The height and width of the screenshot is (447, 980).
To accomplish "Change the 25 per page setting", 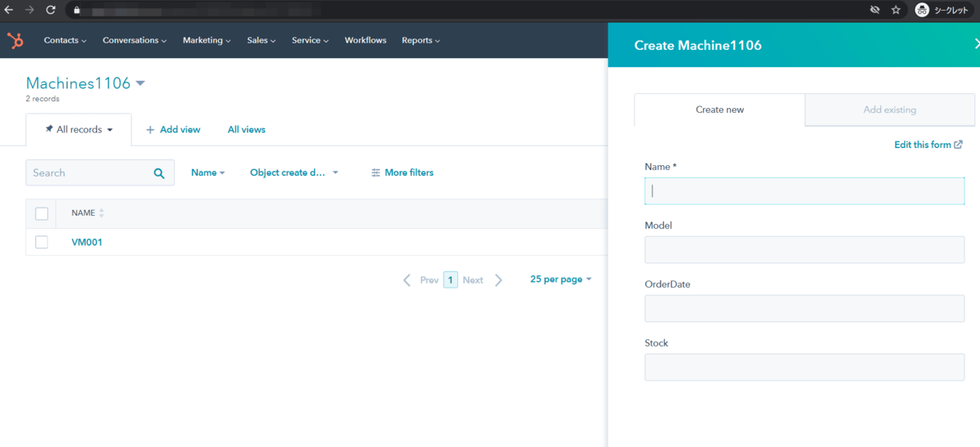I will (560, 279).
